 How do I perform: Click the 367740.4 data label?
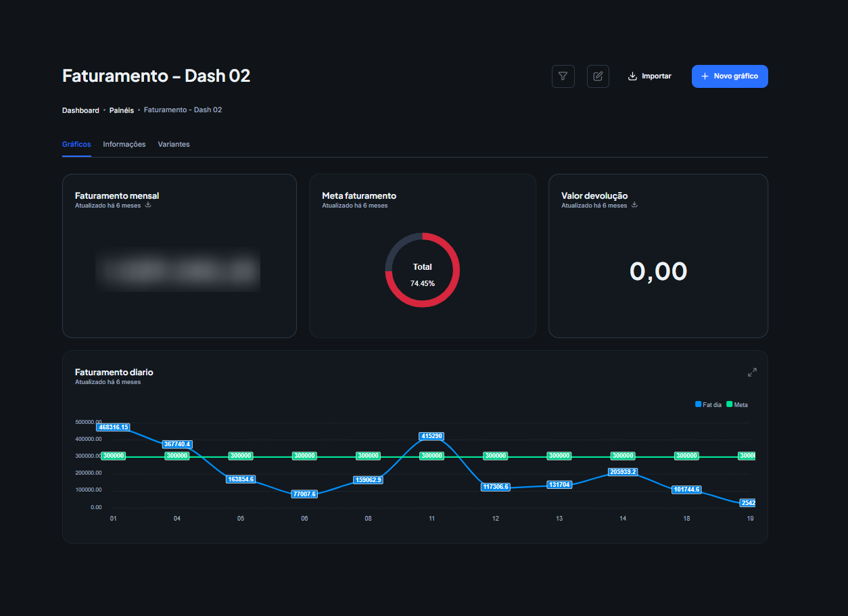click(177, 444)
